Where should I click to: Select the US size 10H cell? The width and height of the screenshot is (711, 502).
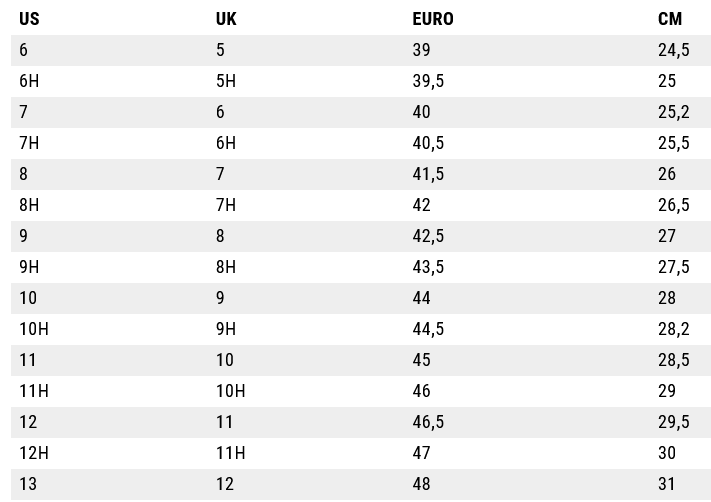click(x=34, y=329)
